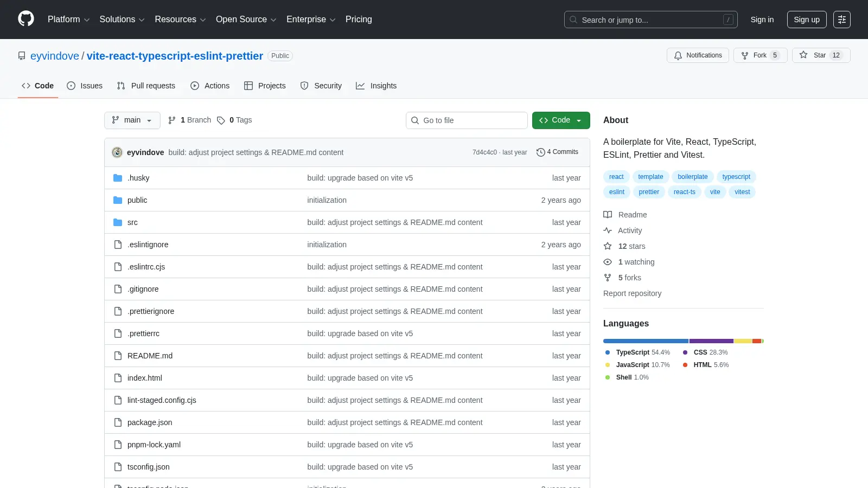Viewport: 868px width, 488px height.
Task: Select the react topic tag
Action: (616, 177)
